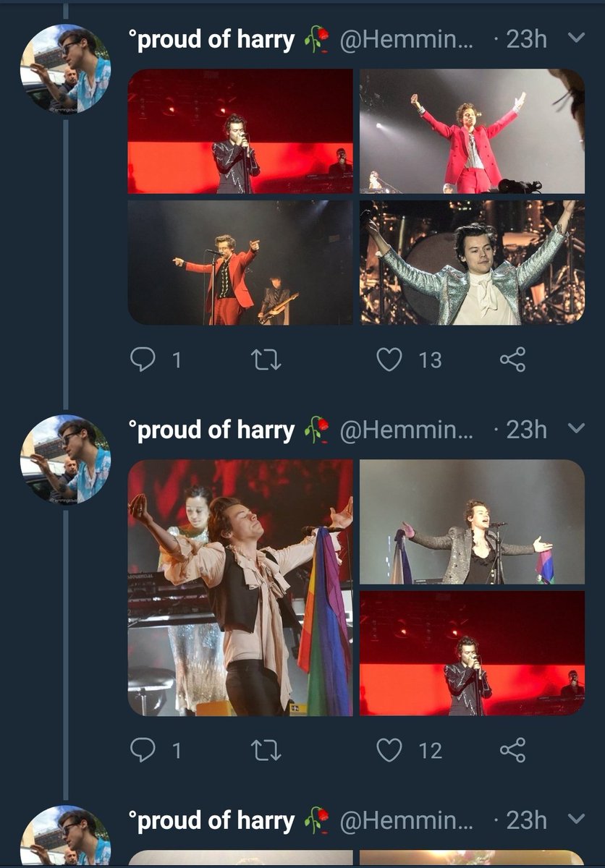Retweet the second tweet

266,750
